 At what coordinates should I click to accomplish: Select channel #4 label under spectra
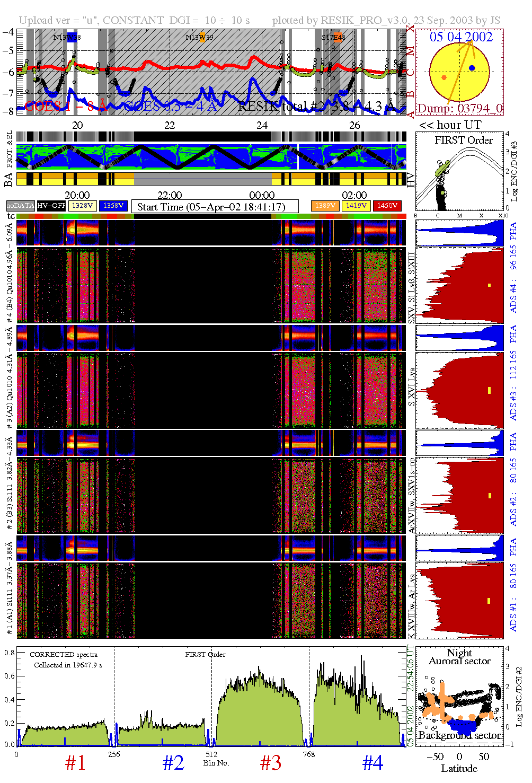pyautogui.click(x=373, y=763)
